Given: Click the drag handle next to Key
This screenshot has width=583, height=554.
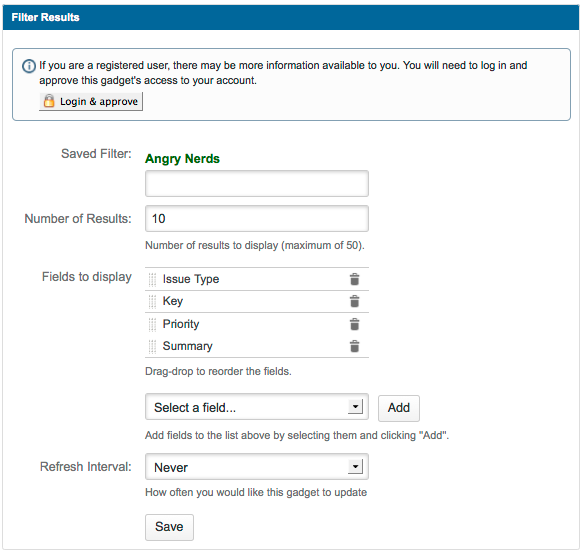Looking at the screenshot, I should [152, 302].
